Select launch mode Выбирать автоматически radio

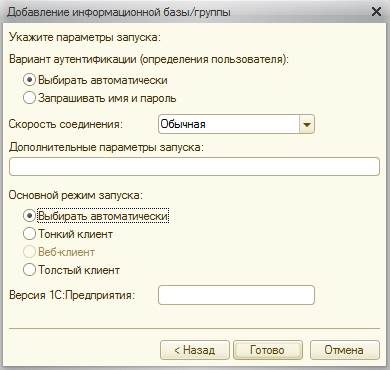29,216
